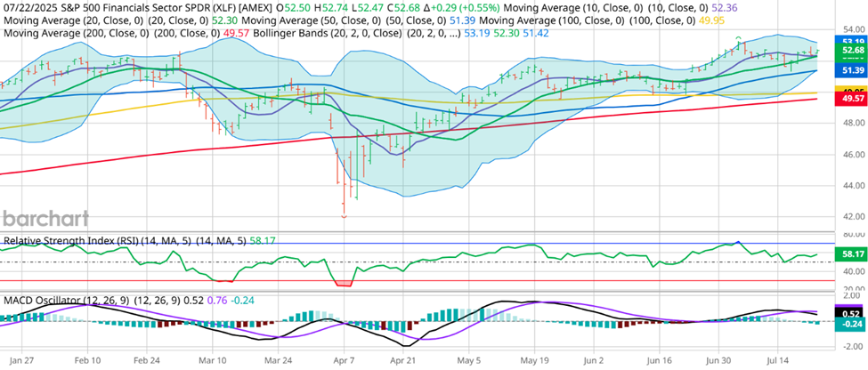Select the Apr 7 date label

(x=345, y=359)
